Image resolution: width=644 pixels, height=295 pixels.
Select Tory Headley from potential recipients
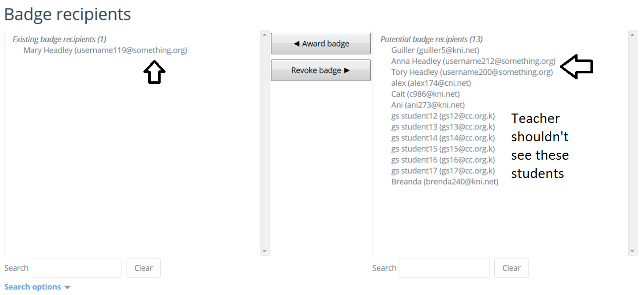coord(472,72)
